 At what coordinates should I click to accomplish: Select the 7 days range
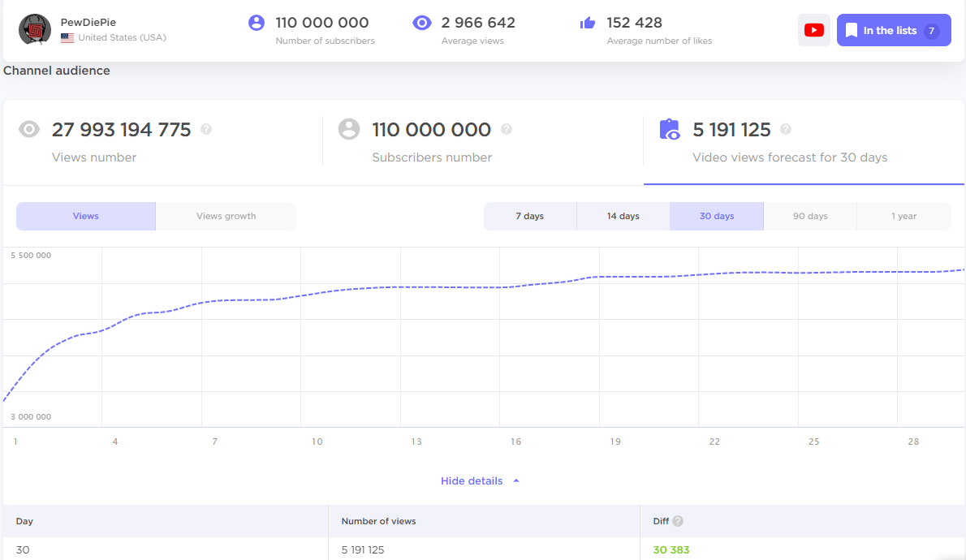pos(530,216)
